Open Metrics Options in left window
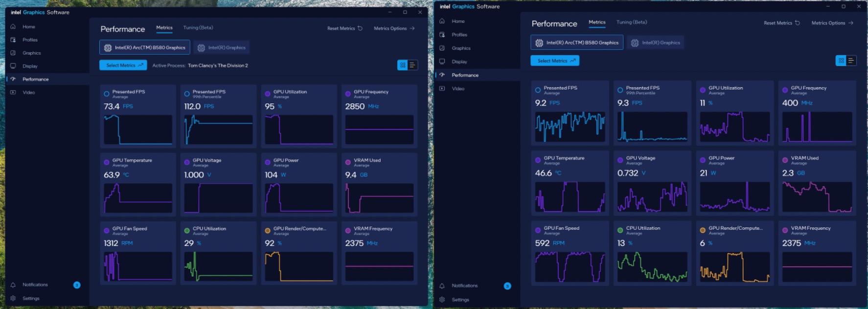This screenshot has width=868, height=309. pos(394,28)
